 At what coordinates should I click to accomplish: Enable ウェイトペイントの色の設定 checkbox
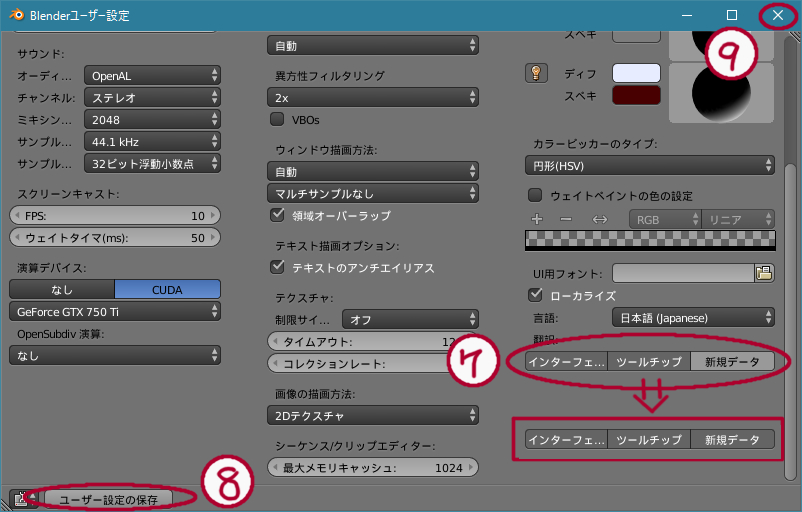pyautogui.click(x=535, y=195)
